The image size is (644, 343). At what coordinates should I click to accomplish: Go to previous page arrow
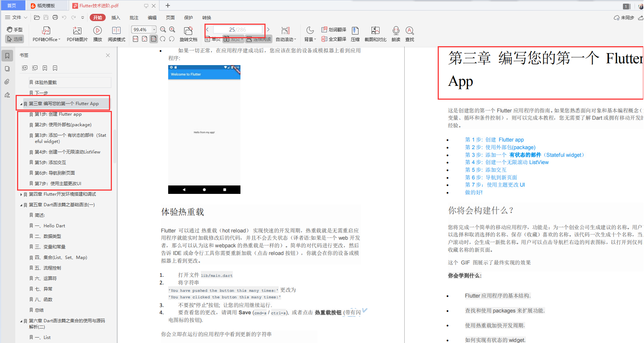(x=207, y=29)
